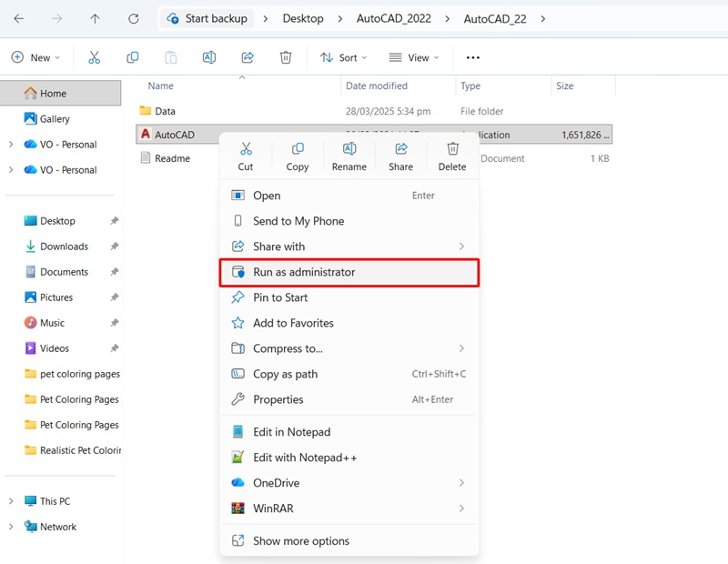This screenshot has height=564, width=728.
Task: Click the Copy icon in context menu
Action: [x=298, y=150]
